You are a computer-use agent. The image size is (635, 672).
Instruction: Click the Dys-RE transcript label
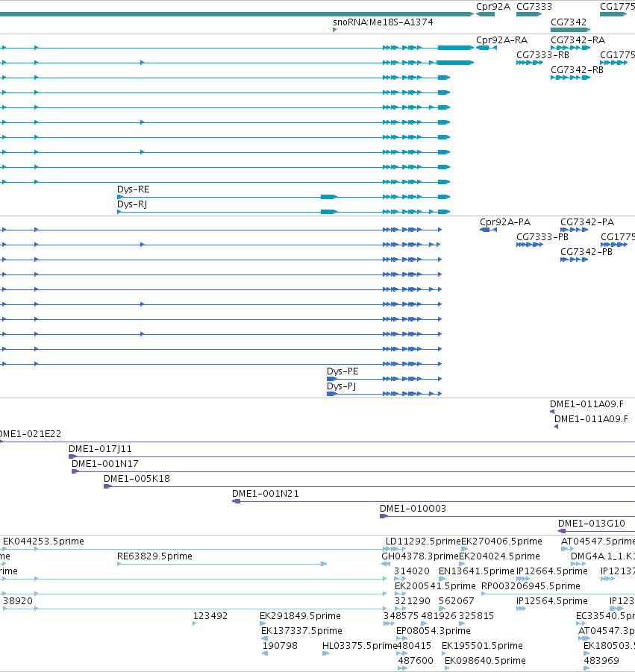(134, 189)
